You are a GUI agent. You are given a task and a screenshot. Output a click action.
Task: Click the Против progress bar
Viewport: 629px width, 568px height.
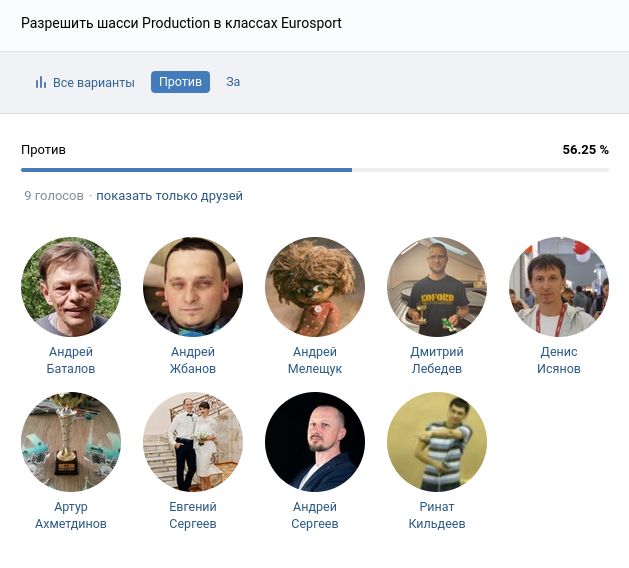click(x=314, y=170)
